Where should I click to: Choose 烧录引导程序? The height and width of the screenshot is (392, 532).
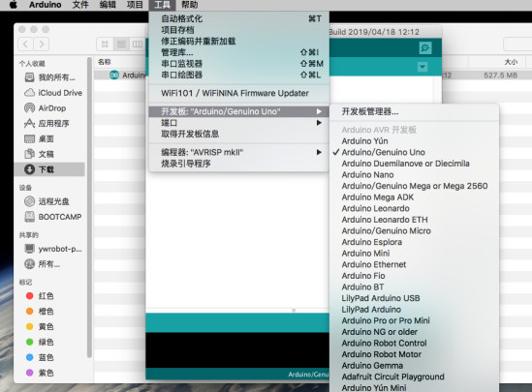(238, 164)
